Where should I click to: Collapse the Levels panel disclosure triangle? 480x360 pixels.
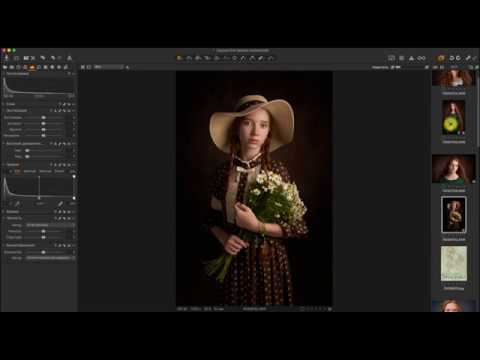click(x=4, y=164)
